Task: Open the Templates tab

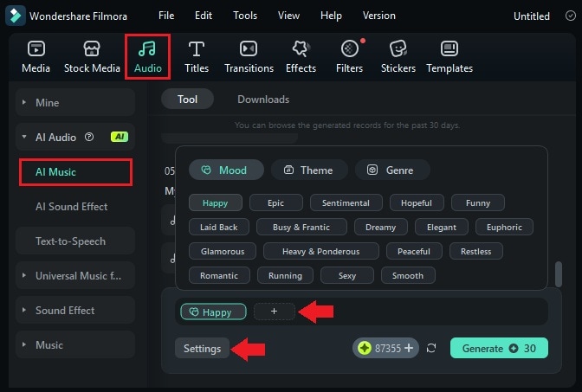Action: click(x=449, y=57)
